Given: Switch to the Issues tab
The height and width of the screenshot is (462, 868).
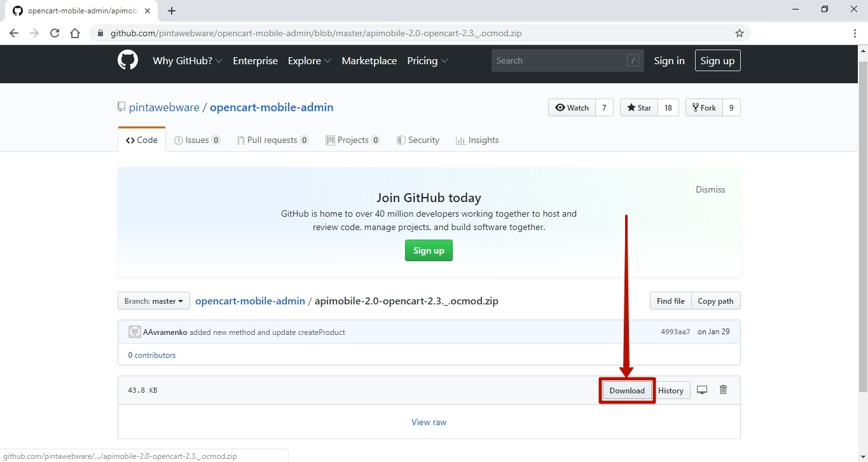Looking at the screenshot, I should coord(197,140).
